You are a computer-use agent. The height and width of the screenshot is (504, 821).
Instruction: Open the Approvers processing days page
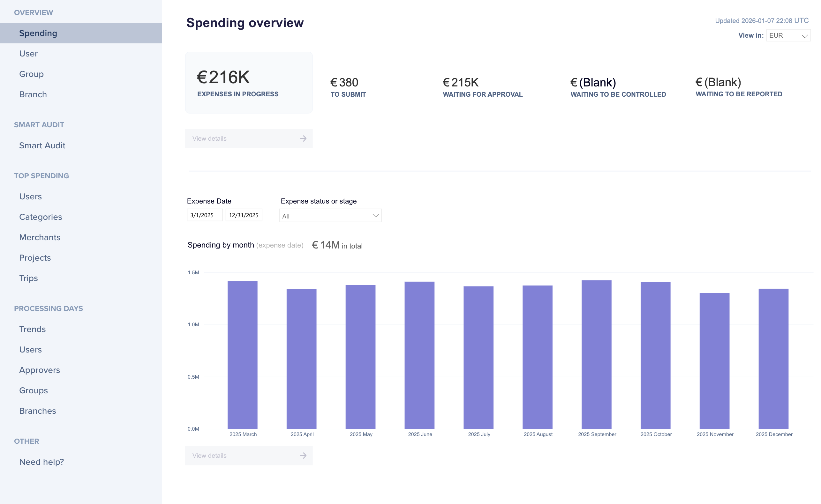pos(39,370)
